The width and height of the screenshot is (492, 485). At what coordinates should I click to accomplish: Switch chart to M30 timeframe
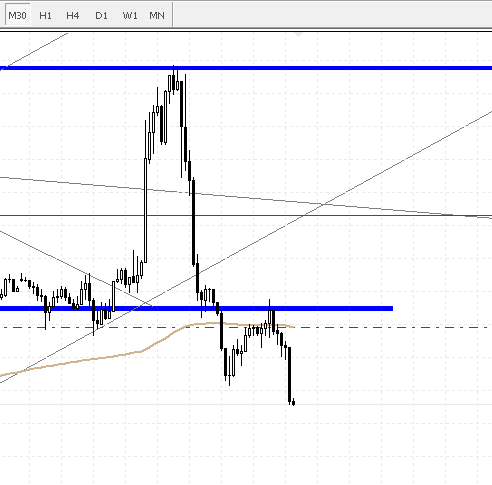17,15
